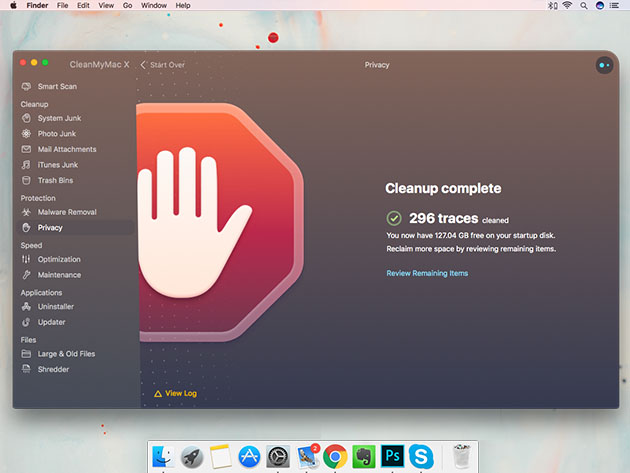630x473 pixels.
Task: Open Siri from the menu bar
Action: tap(599, 6)
